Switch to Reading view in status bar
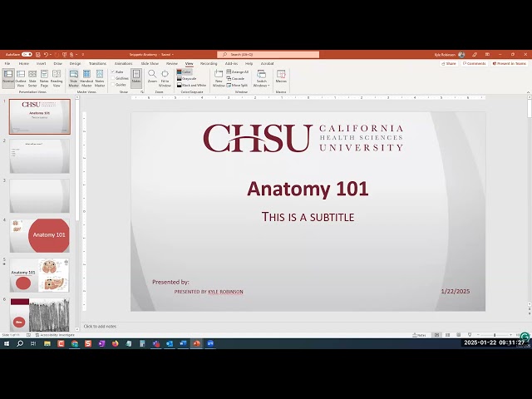This screenshot has width=532, height=399. pyautogui.click(x=458, y=335)
